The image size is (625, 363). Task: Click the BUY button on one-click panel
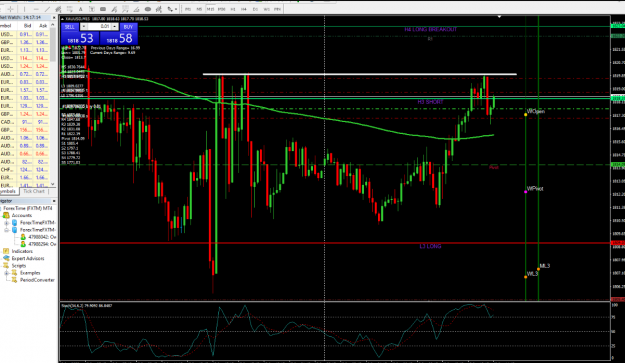click(x=128, y=27)
